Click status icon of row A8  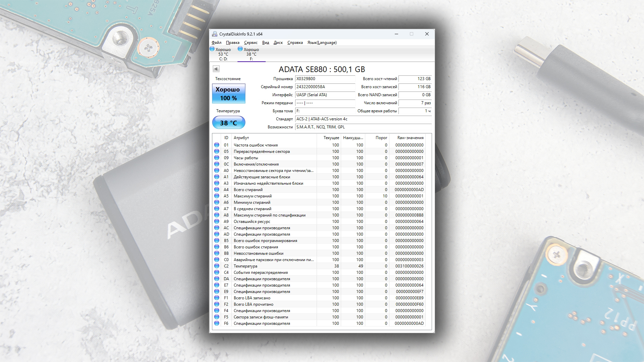[x=217, y=215]
